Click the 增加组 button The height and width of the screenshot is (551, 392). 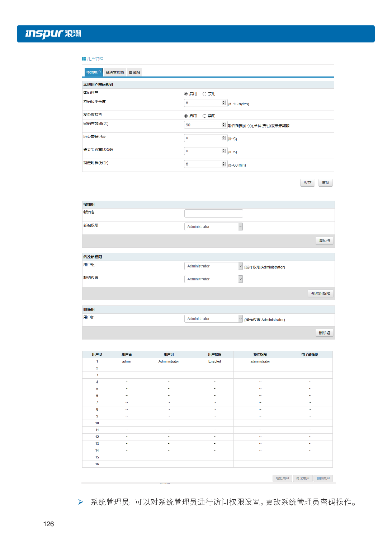pyautogui.click(x=324, y=241)
